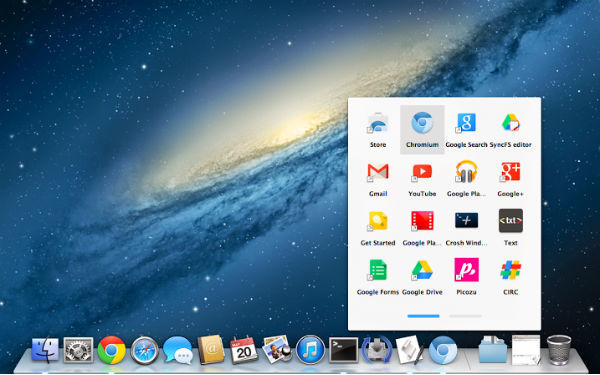Click the "Chromium" label in launcher
This screenshot has width=600, height=375.
pos(422,145)
